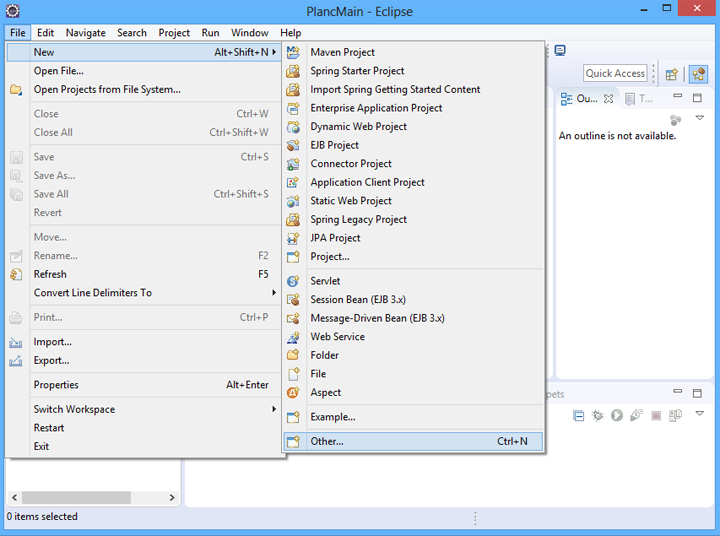
Task: Click the Web Service icon in submenu
Action: 293,337
